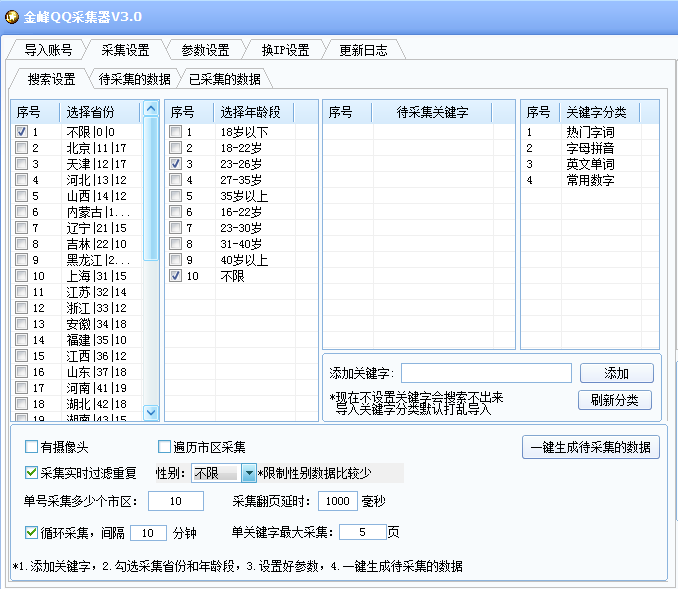Enable the 遍历市区采集 checkbox
The width and height of the screenshot is (678, 589).
(x=164, y=447)
